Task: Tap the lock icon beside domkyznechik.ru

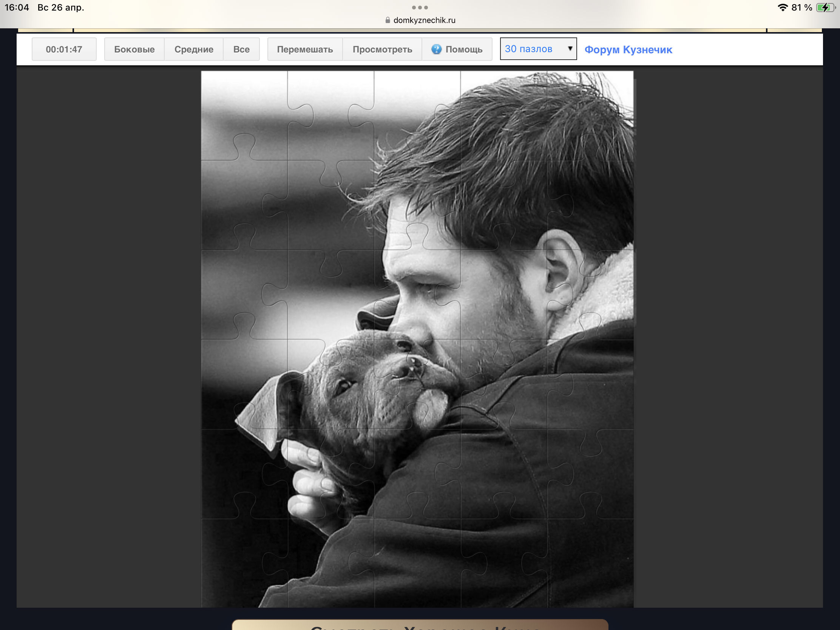Action: point(388,20)
